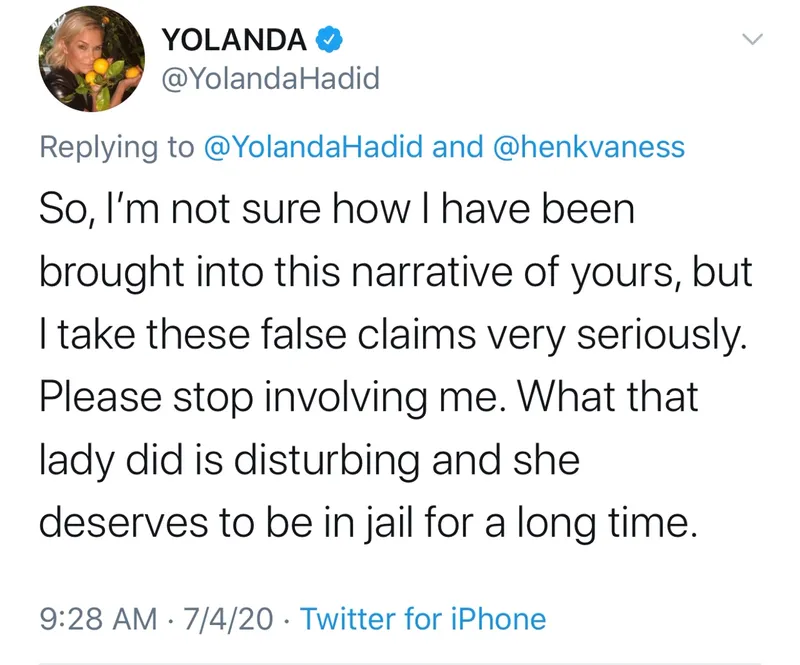800x665 pixels.
Task: Open the blue @YolandaHadid reply mention
Action: click(x=313, y=147)
